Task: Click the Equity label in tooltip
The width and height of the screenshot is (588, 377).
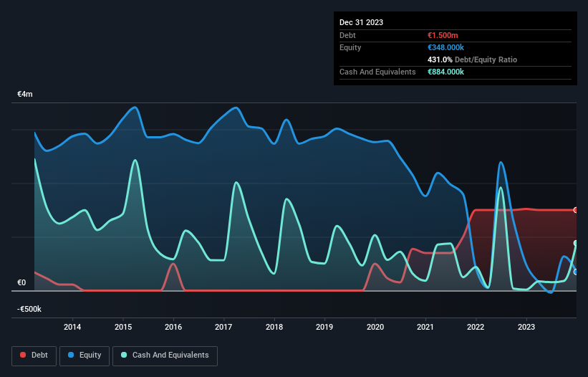Action: tap(350, 47)
